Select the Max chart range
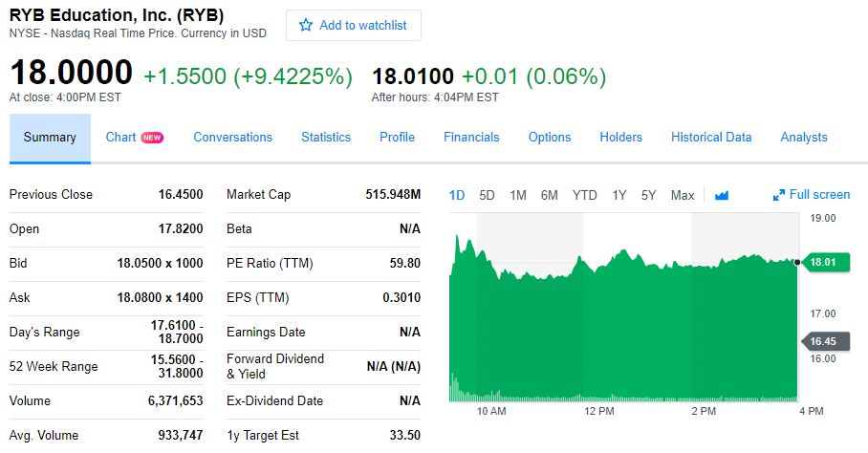 (x=683, y=195)
